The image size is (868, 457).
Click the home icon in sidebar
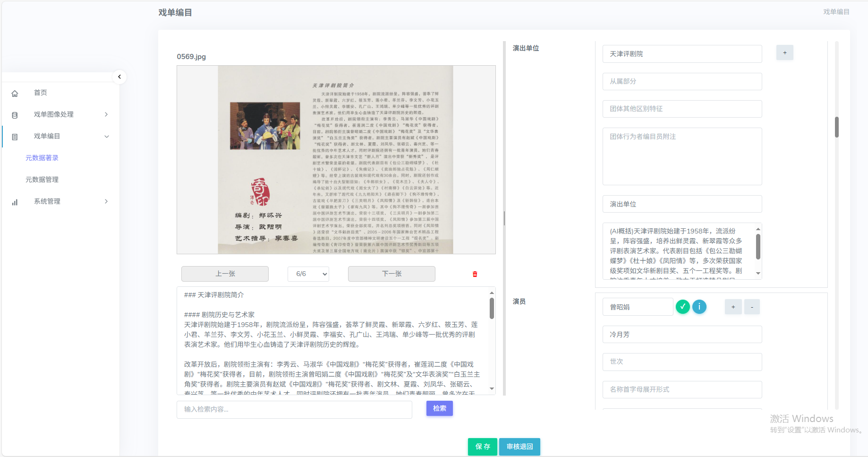[15, 94]
